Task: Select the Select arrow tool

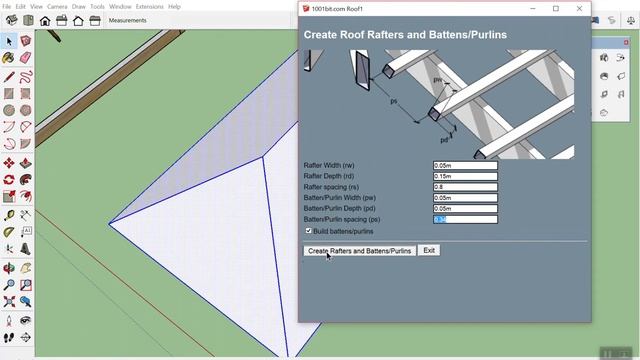Action: tap(9, 41)
